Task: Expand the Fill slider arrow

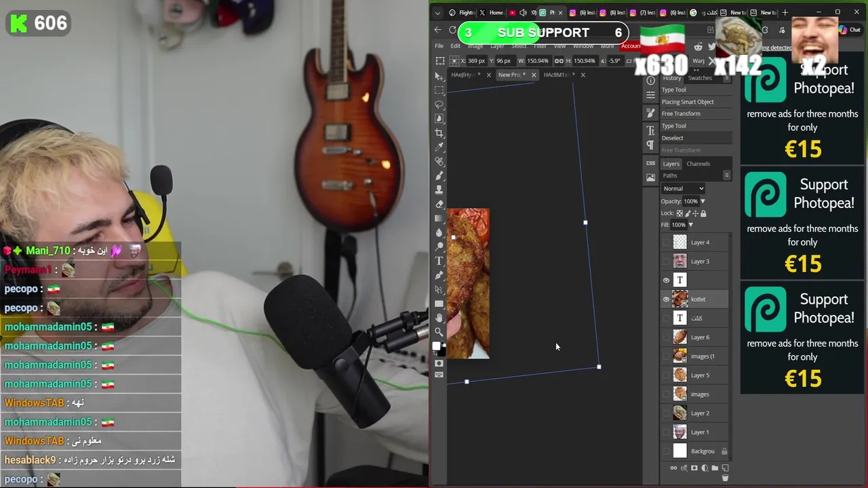Action: [690, 225]
